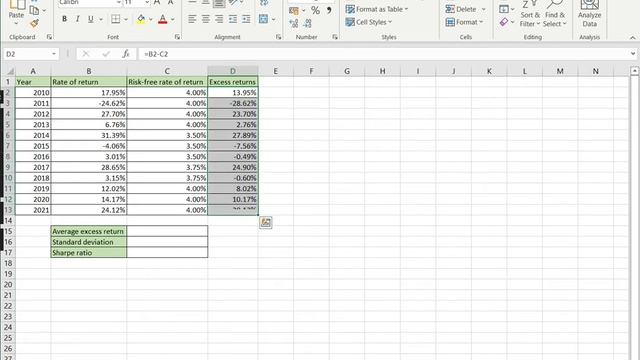Viewport: 640px width, 360px height.
Task: Open the Format as Table gallery
Action: pos(377,9)
